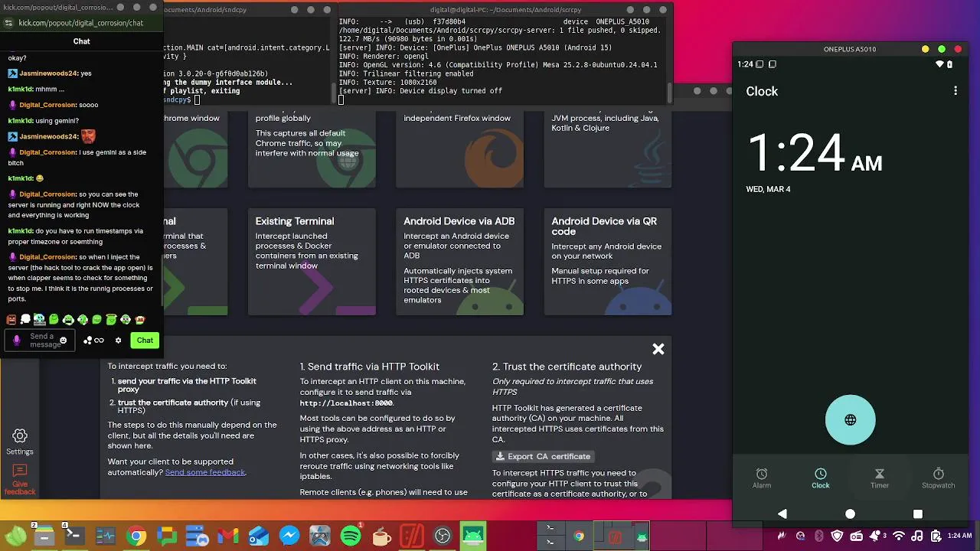Open the Linux Mint start menu
Screen dimensions: 980x551
click(x=15, y=536)
